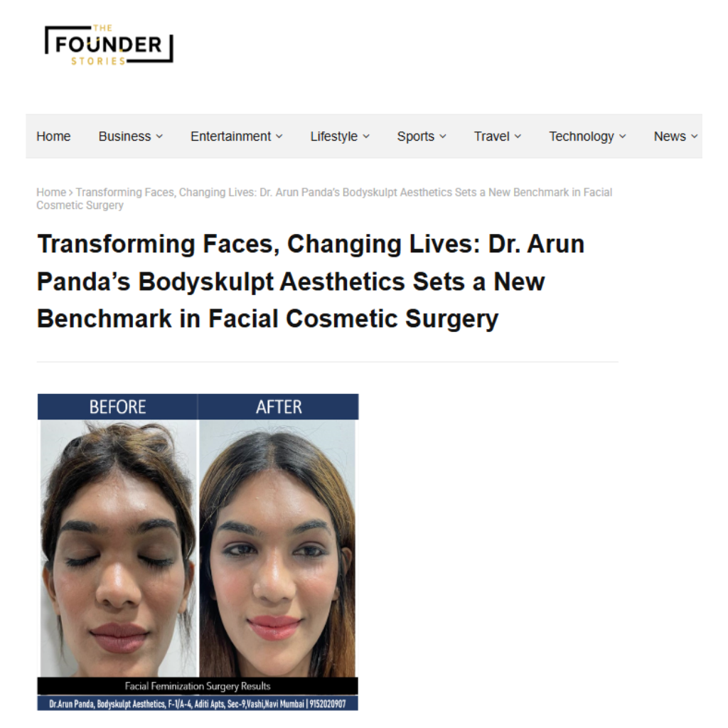This screenshot has width=728, height=728.
Task: Open the Home menu item
Action: (x=53, y=136)
